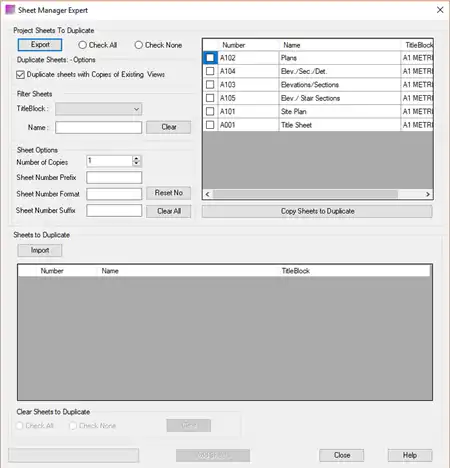The image size is (450, 468).
Task: Check the A102 Plans sheet checkbox
Action: click(x=210, y=58)
